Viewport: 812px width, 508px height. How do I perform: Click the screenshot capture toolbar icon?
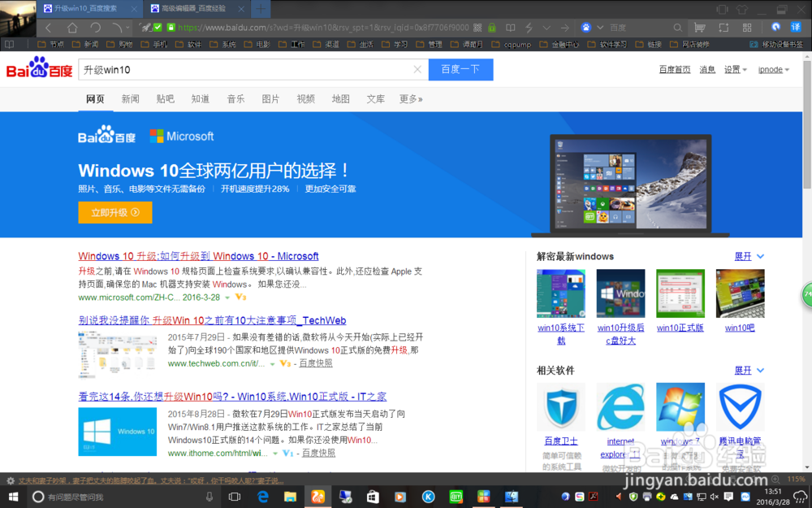point(723,28)
